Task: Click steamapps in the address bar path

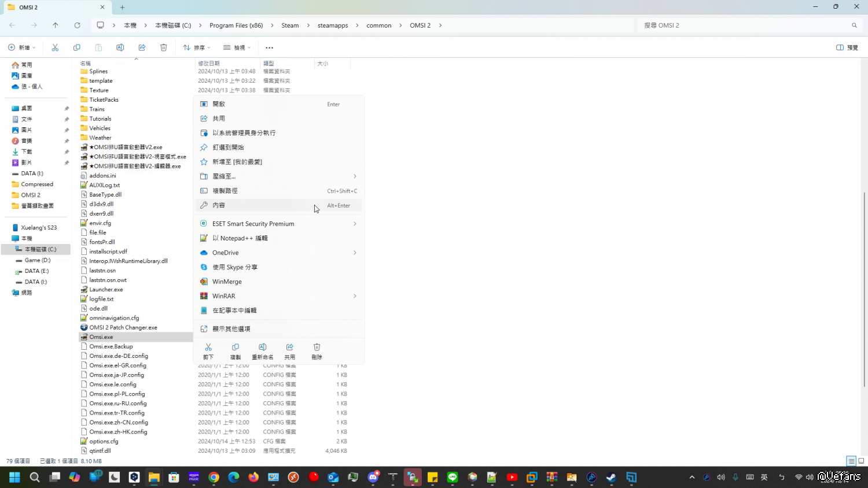Action: (333, 25)
